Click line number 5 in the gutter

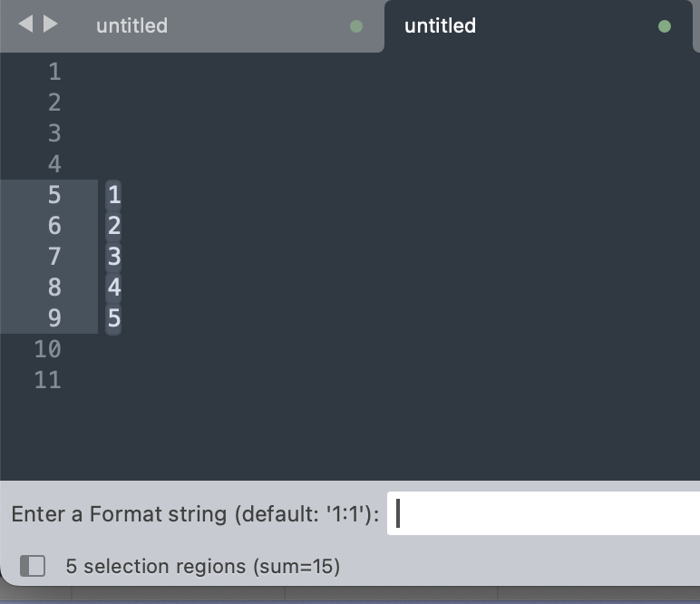[54, 195]
